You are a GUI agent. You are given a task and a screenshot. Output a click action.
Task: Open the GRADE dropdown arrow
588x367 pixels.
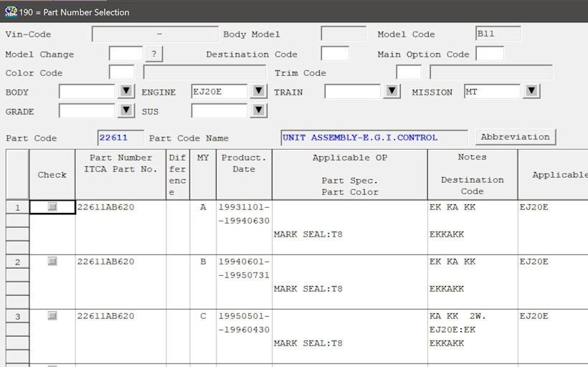pyautogui.click(x=126, y=110)
